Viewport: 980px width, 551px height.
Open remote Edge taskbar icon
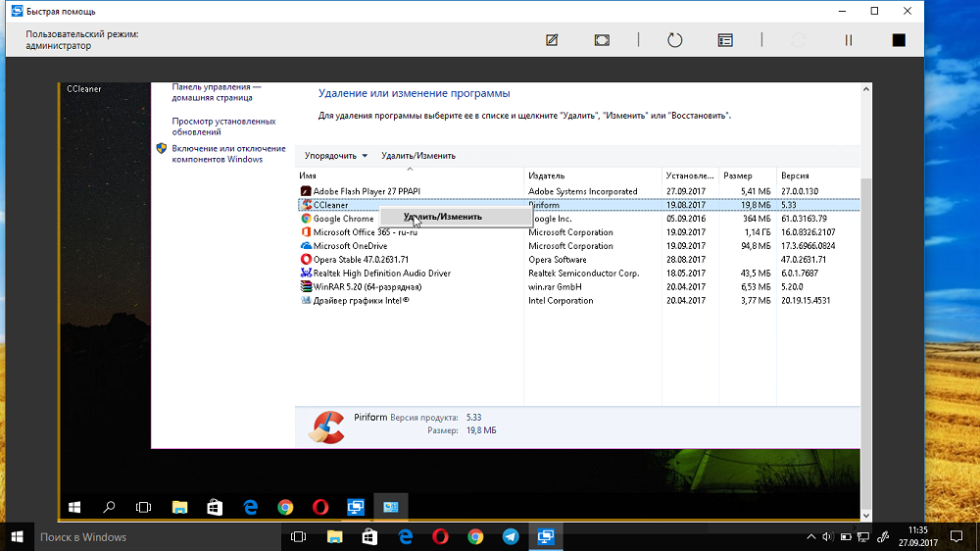[x=251, y=507]
